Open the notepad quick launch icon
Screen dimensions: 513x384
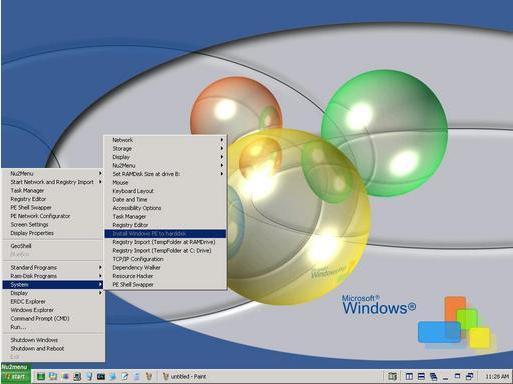point(125,377)
